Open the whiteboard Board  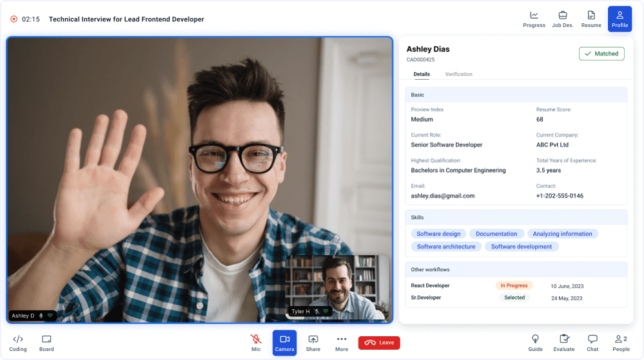tap(46, 343)
